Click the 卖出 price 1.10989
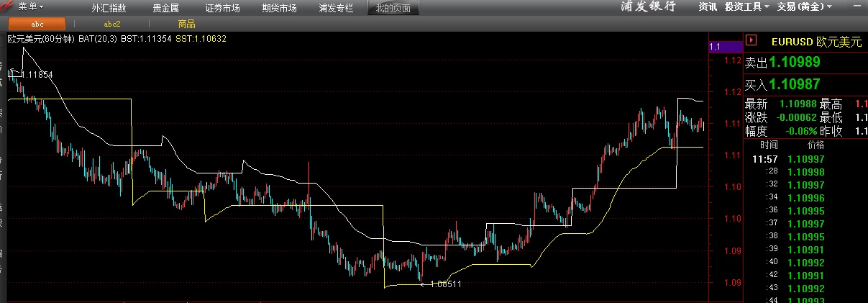This screenshot has width=868, height=303. point(795,63)
